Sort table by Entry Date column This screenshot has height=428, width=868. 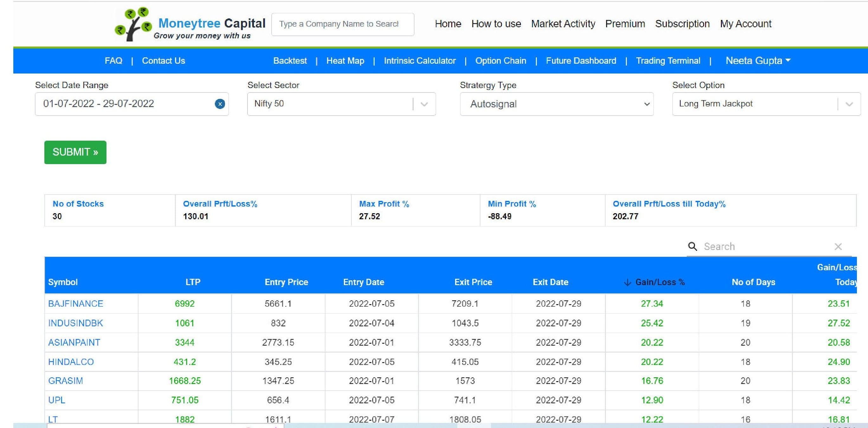(x=363, y=282)
